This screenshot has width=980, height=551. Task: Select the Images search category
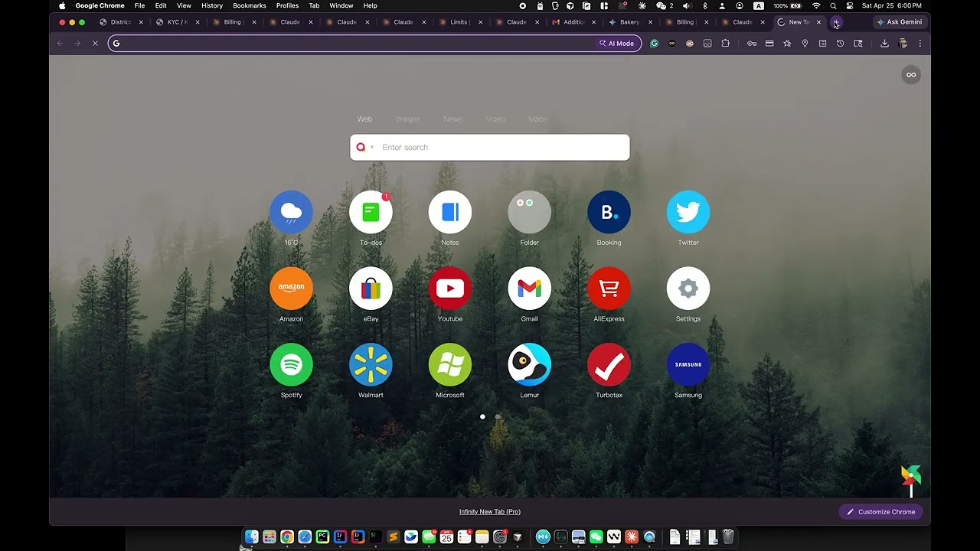point(408,119)
